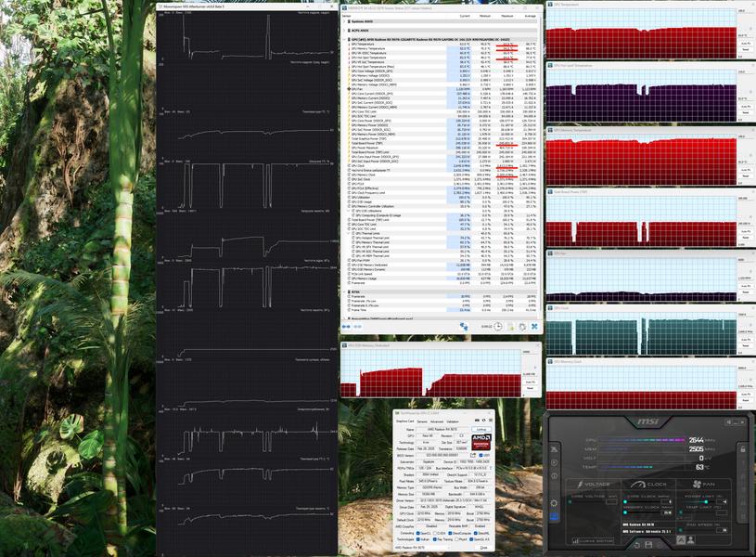756x557 pixels.
Task: Collapse the RTSS sensor group in HWiNFO
Action: pos(344,291)
